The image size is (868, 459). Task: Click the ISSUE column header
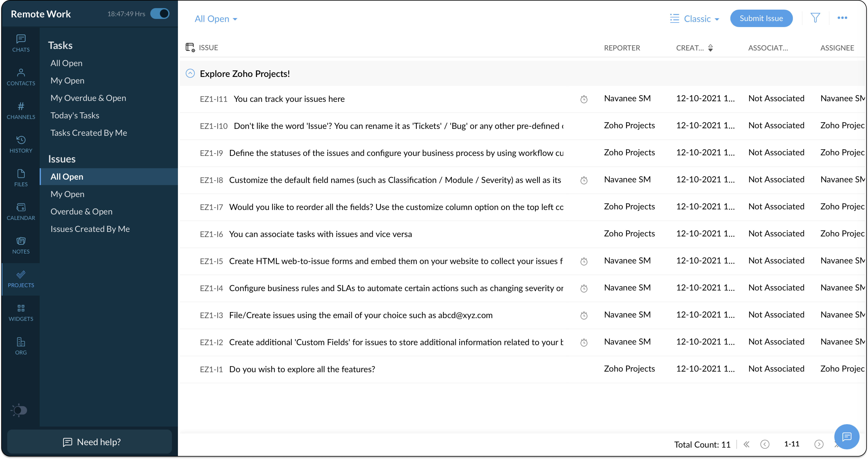pos(208,47)
